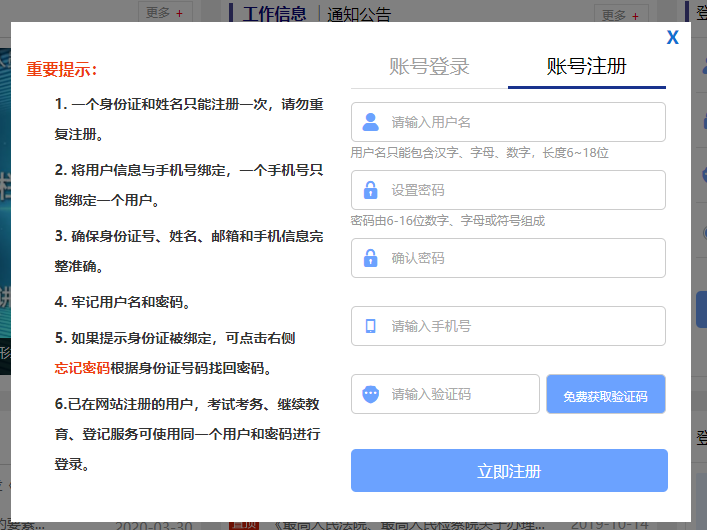Focus the 请输入验证码 input field
The image size is (707, 530).
(x=460, y=394)
